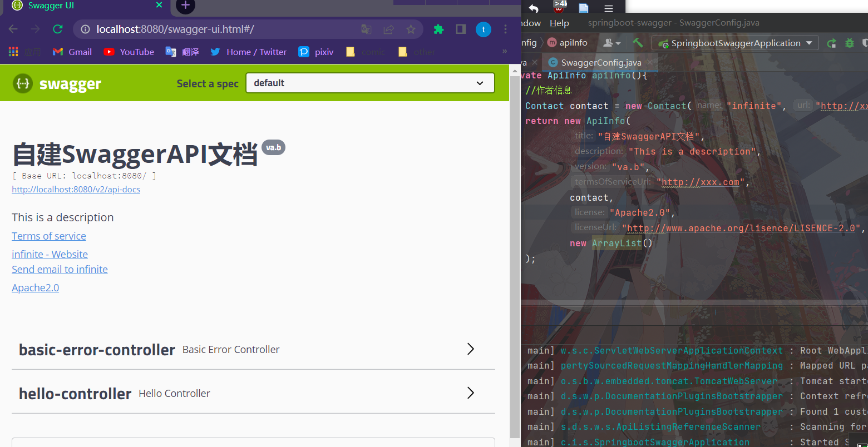
Task: Debug application with the bug icon
Action: click(x=849, y=43)
